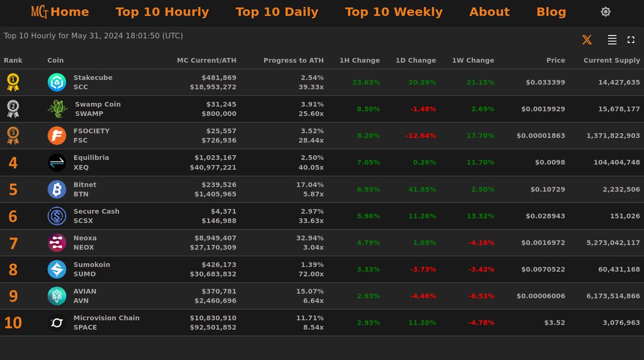Viewport: 644px width, 360px height.
Task: Open the AVIAN AVN coin link
Action: (85, 296)
